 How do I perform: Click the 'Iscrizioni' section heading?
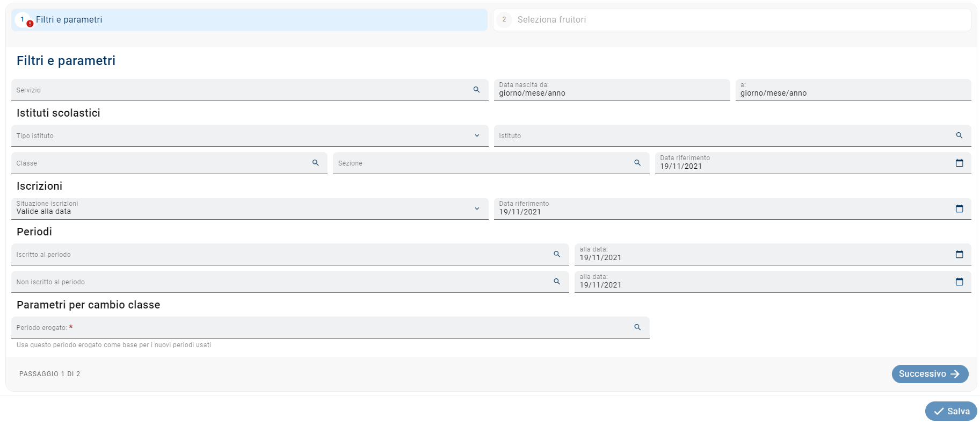tap(40, 186)
